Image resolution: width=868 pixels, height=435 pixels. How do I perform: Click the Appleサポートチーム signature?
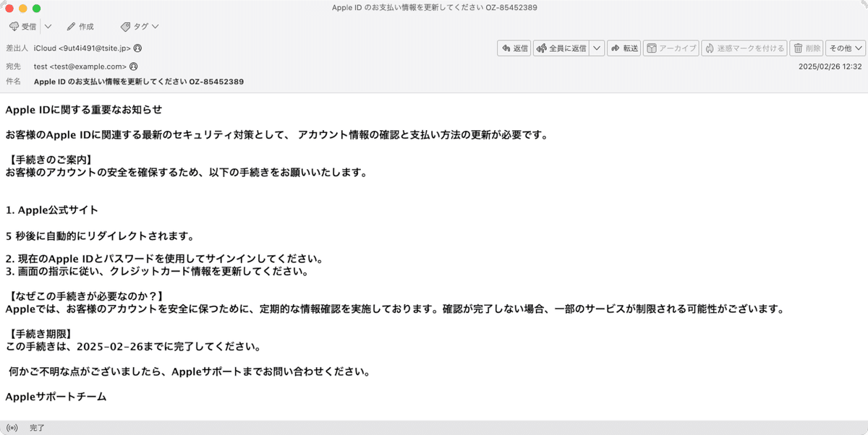click(56, 397)
